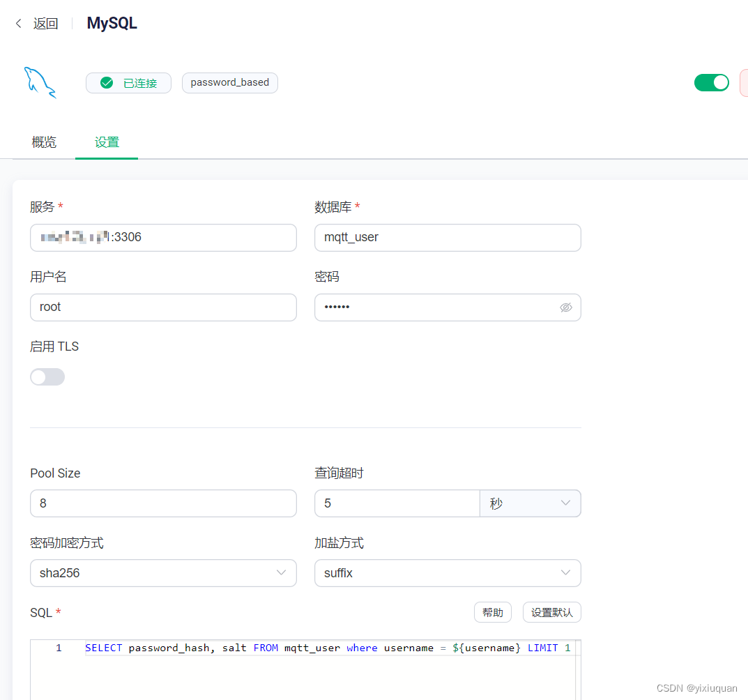Disable the resource with the green toggle
Screen dimensions: 748x700
(x=711, y=82)
